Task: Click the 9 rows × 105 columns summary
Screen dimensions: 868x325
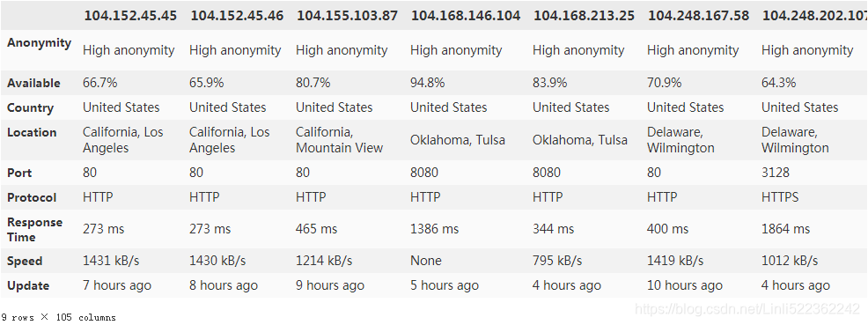Action: click(58, 318)
